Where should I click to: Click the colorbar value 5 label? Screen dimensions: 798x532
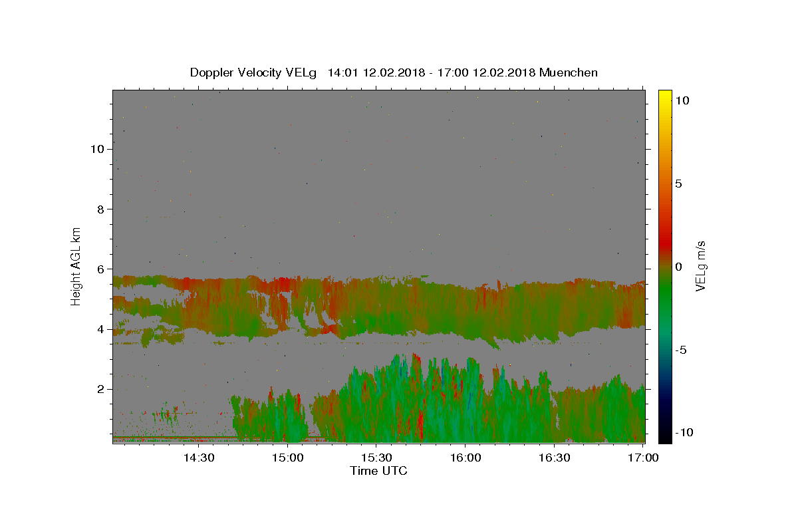678,184
